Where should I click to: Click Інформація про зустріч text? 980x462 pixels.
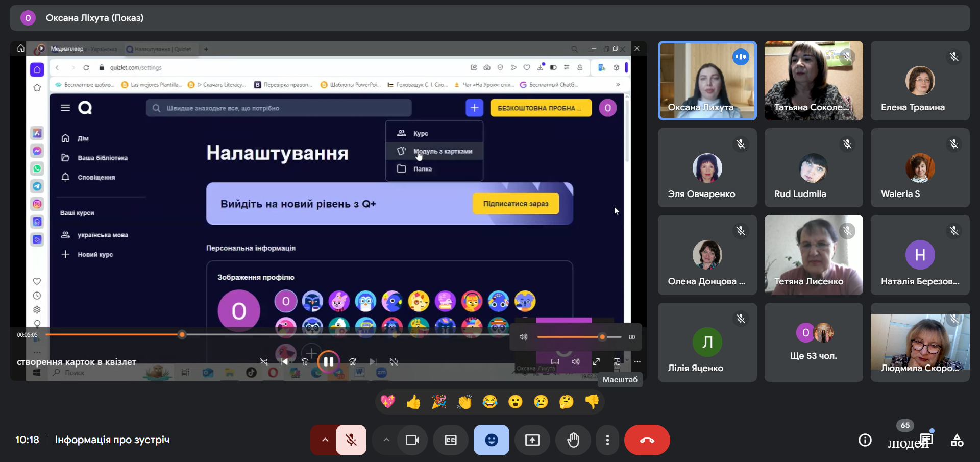(x=112, y=440)
